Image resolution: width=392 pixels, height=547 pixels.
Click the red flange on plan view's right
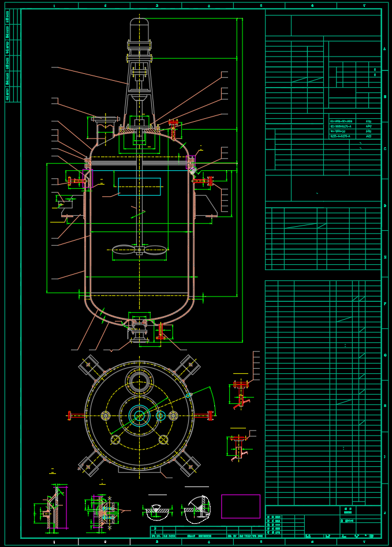coord(210,414)
